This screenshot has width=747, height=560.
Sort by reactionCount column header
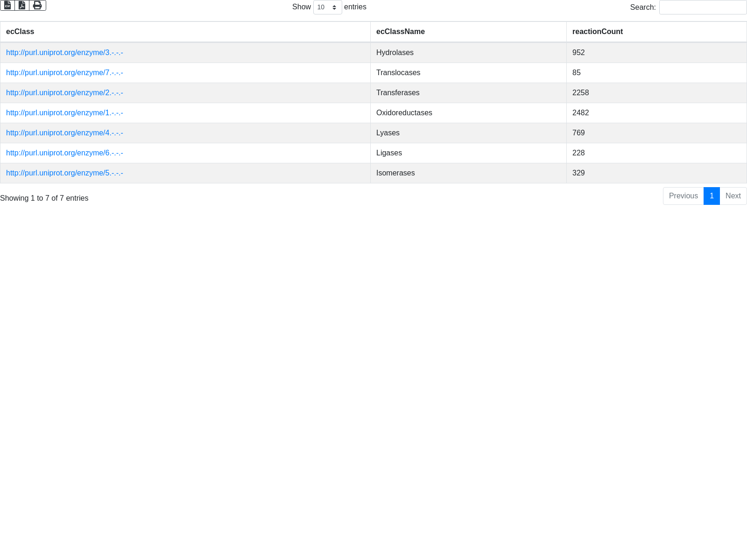pyautogui.click(x=597, y=32)
